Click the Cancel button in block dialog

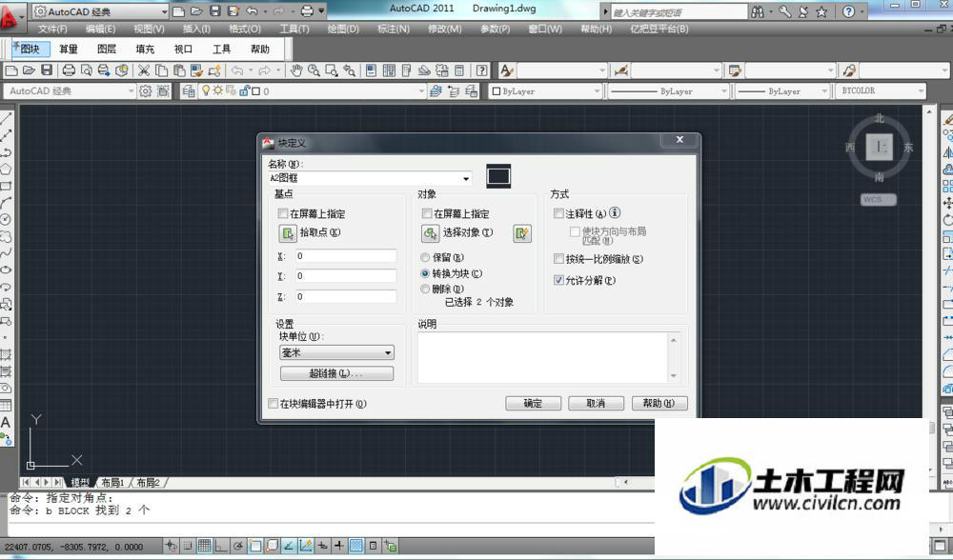596,403
